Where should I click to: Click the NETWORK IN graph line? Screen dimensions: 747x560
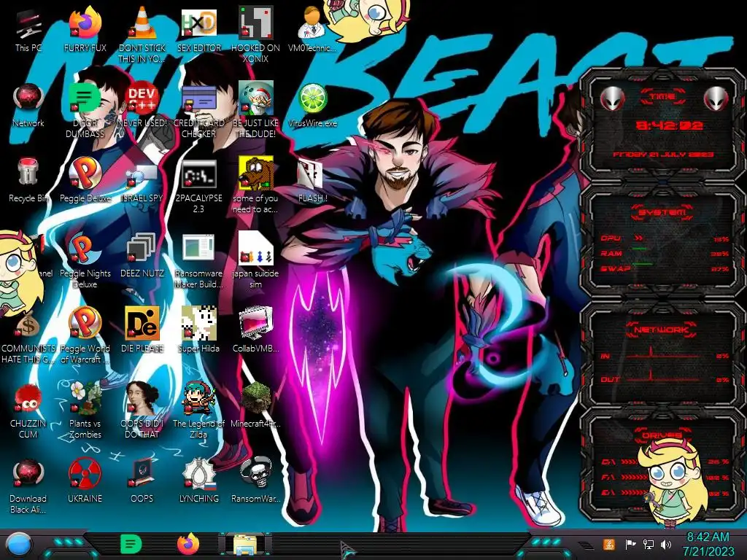click(663, 353)
